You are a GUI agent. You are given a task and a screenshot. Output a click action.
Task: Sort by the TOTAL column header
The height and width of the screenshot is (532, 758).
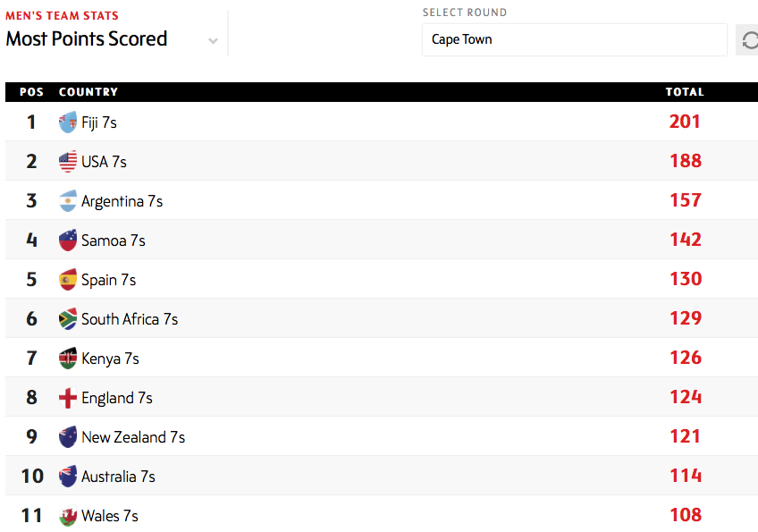[685, 92]
